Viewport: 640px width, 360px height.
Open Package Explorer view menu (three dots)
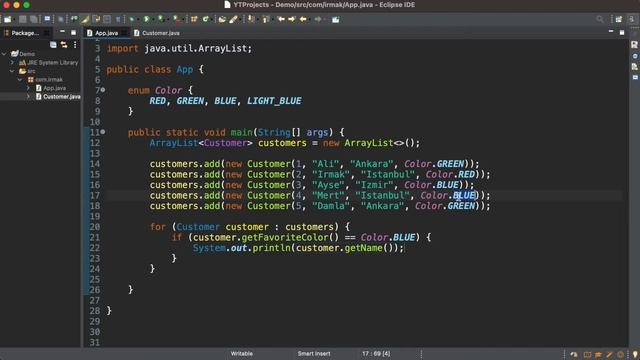(75, 44)
